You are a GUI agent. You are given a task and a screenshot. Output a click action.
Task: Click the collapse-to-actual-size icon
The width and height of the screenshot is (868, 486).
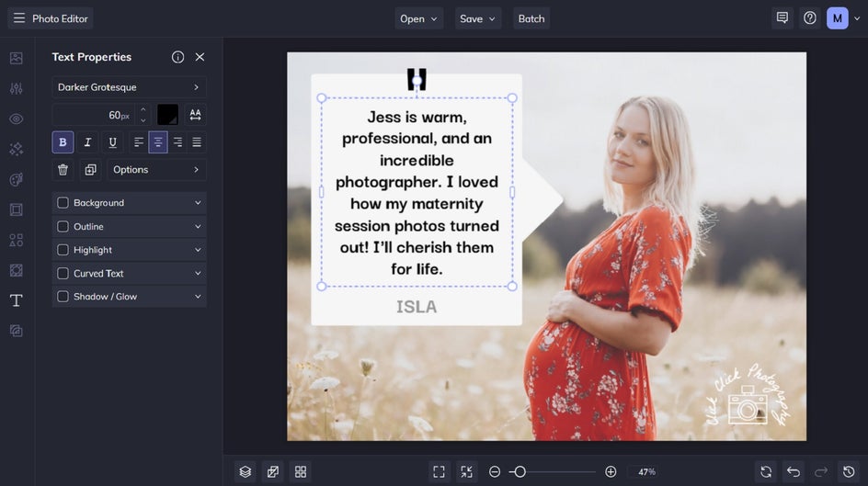[x=467, y=471]
